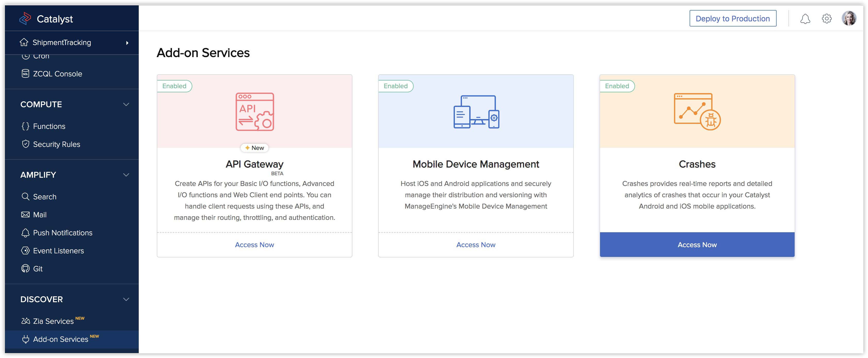
Task: Open the ZCQL Console item
Action: click(x=57, y=74)
